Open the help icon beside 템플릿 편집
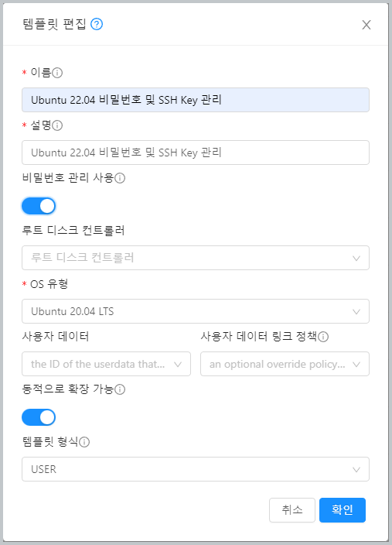Screen dimensions: 392x545 [97, 24]
